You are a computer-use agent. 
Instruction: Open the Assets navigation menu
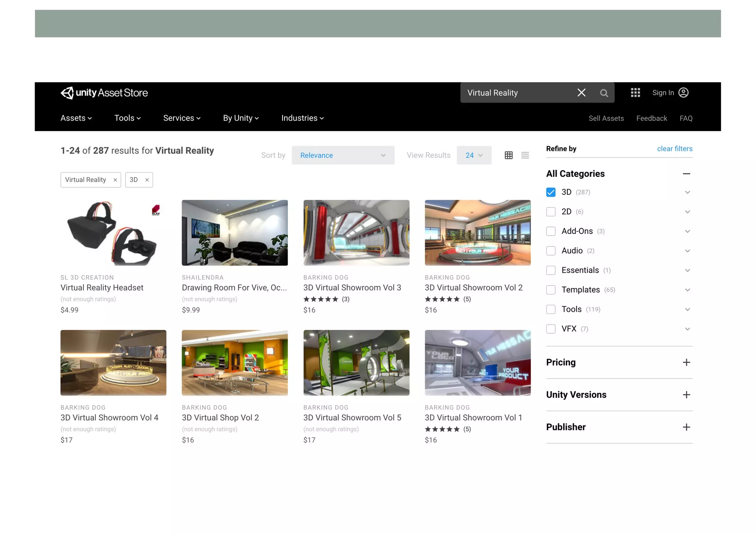(76, 118)
